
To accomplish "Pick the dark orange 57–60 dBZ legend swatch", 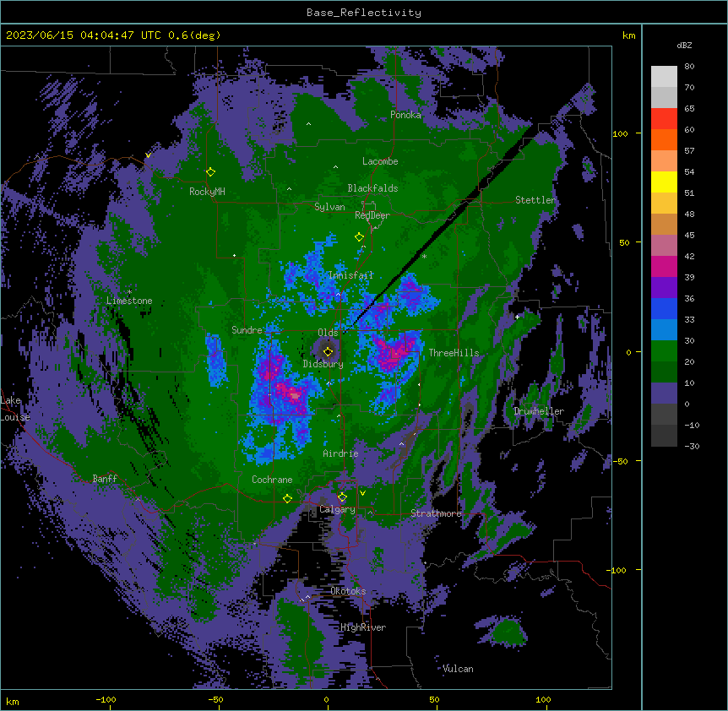I will pyautogui.click(x=664, y=139).
